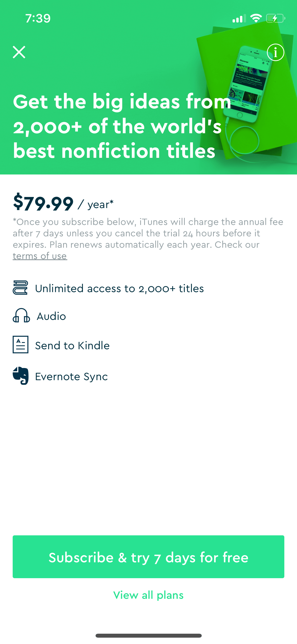Viewport: 297px width, 644px height.
Task: Close the subscription offer screen
Action: tap(19, 52)
